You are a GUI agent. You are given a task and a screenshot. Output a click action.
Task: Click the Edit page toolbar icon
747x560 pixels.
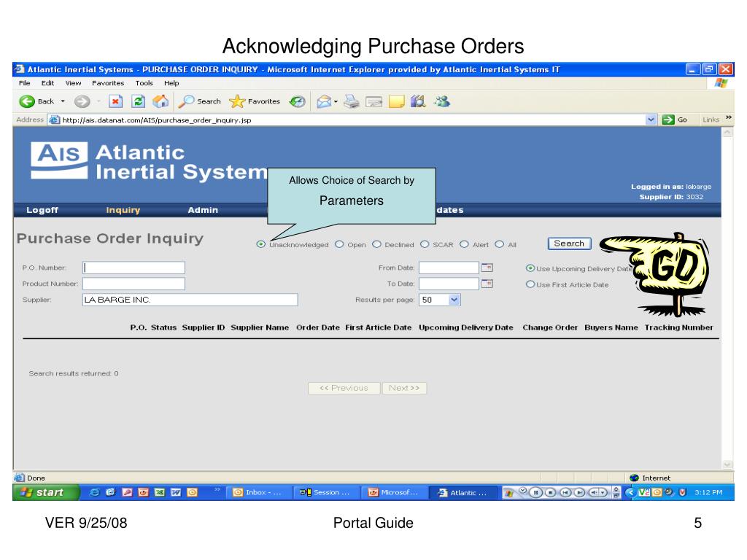tap(374, 101)
